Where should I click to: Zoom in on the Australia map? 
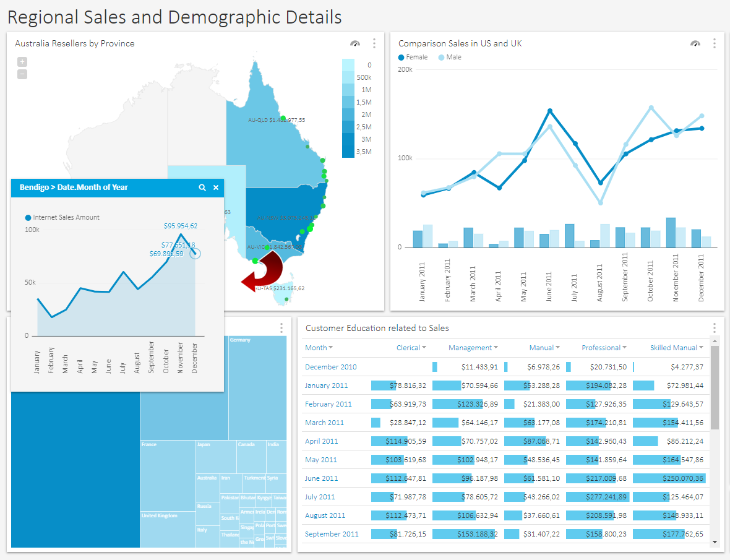click(22, 61)
